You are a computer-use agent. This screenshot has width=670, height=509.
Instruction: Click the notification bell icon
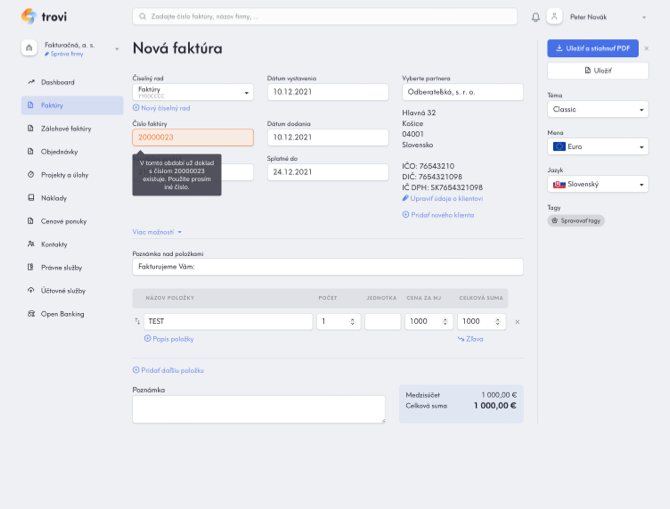(535, 17)
